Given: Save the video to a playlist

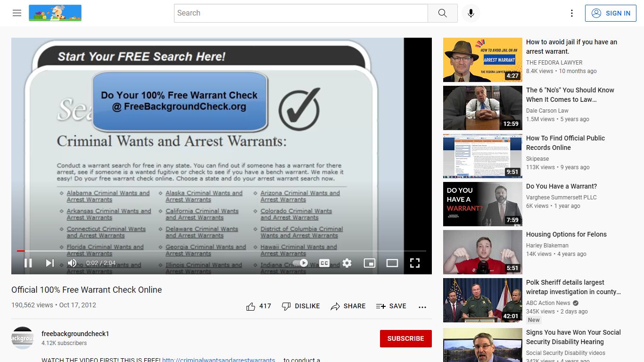Looking at the screenshot, I should click(x=391, y=306).
